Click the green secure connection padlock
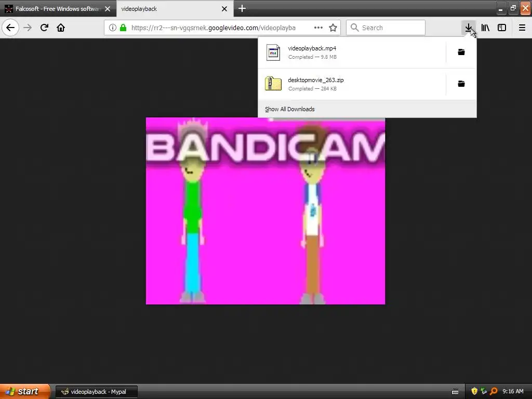 tap(123, 28)
